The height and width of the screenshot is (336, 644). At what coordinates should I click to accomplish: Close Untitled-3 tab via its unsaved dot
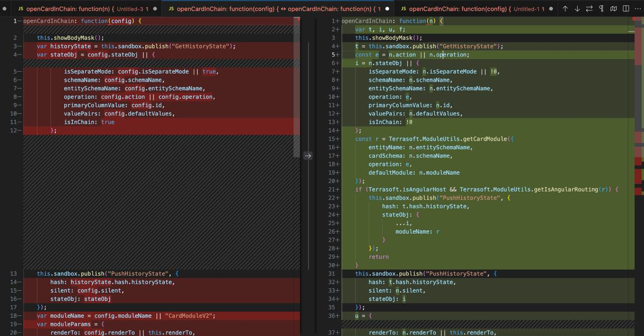[x=154, y=9]
